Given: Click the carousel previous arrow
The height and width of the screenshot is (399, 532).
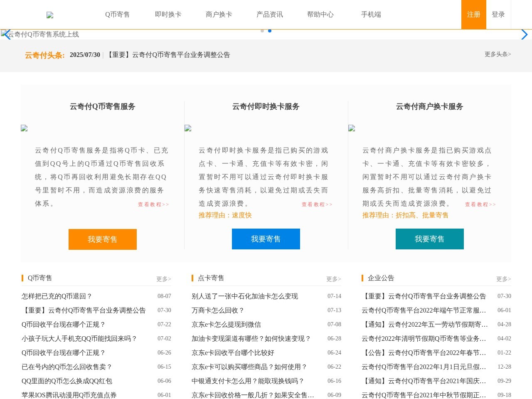Looking at the screenshot, I should click(x=7, y=34).
